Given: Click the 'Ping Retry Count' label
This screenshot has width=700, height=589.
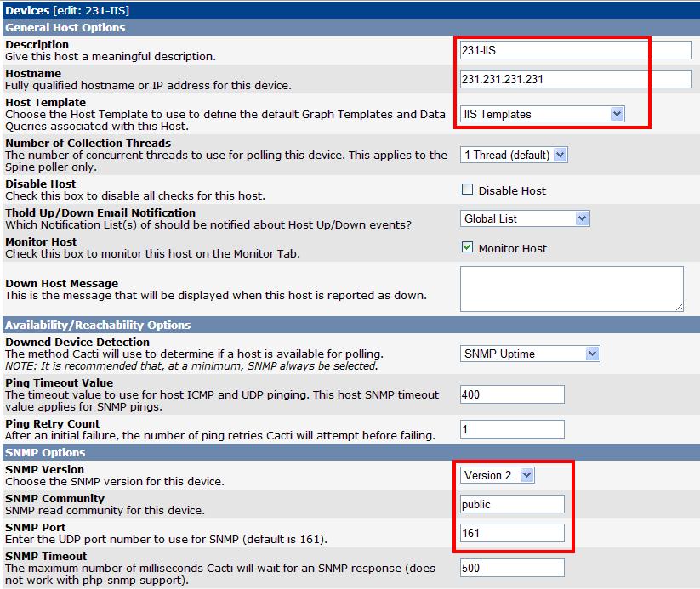Looking at the screenshot, I should [52, 423].
